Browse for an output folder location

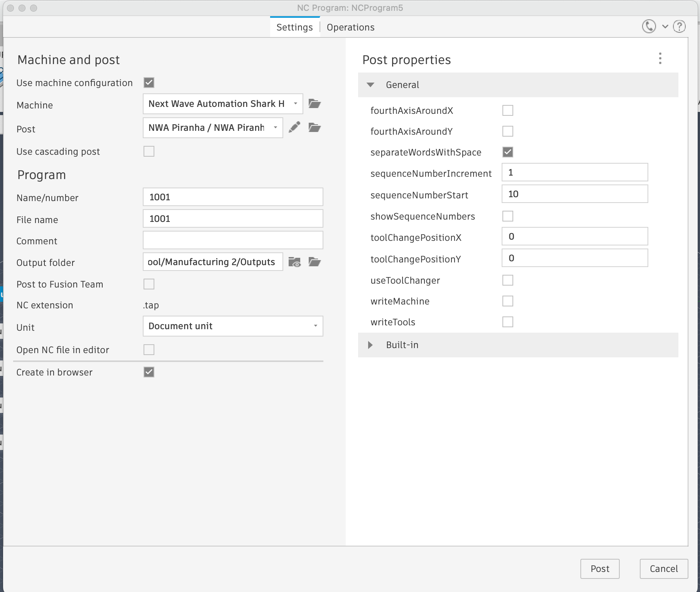314,262
